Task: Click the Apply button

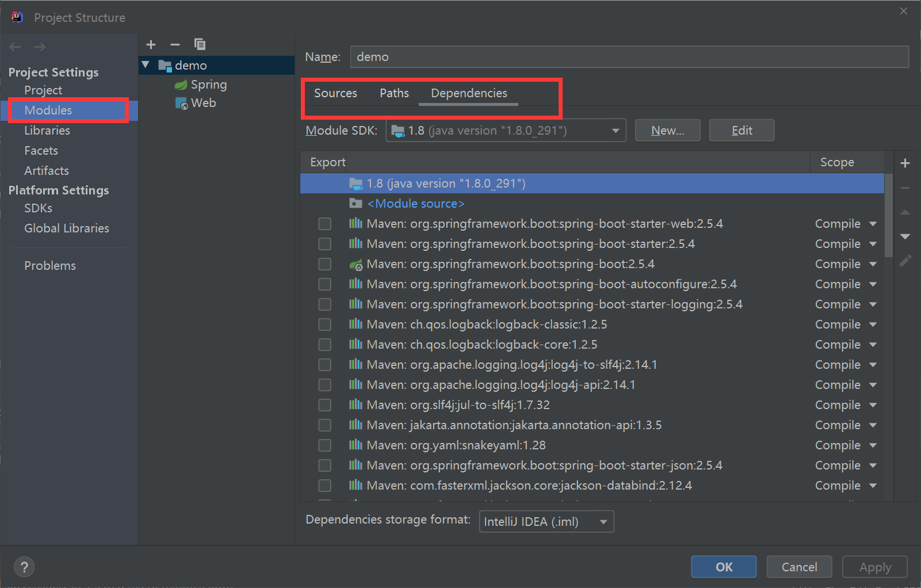Action: click(x=875, y=567)
